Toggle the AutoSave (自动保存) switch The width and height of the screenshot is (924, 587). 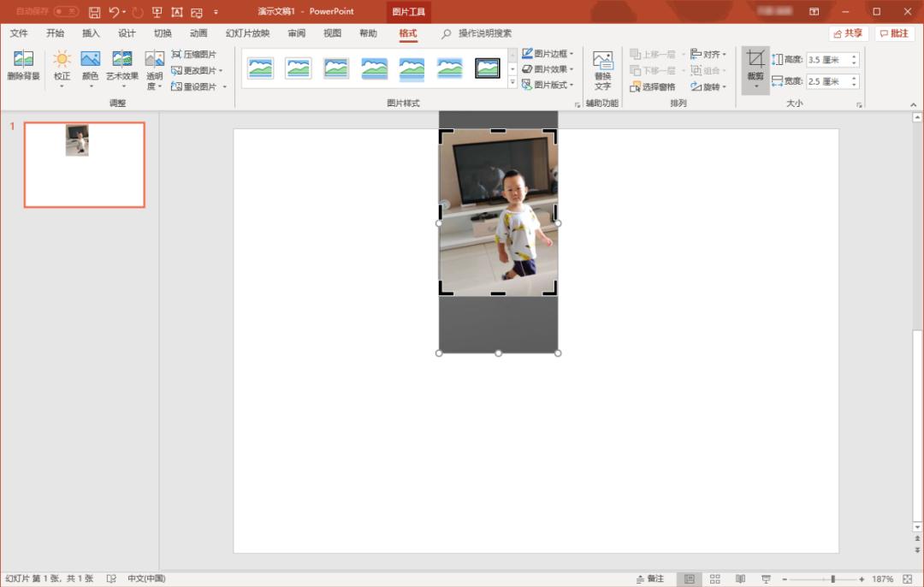(x=66, y=12)
